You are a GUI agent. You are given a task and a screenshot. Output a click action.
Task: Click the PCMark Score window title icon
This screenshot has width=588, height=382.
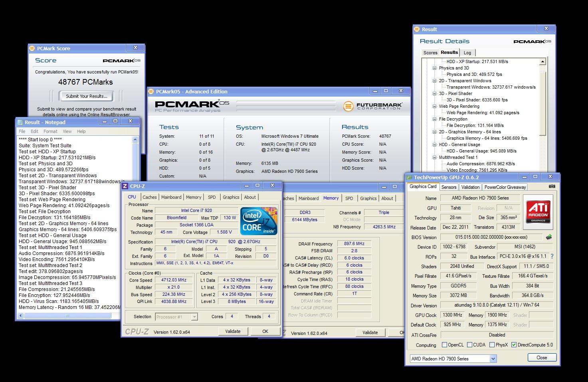[x=32, y=48]
